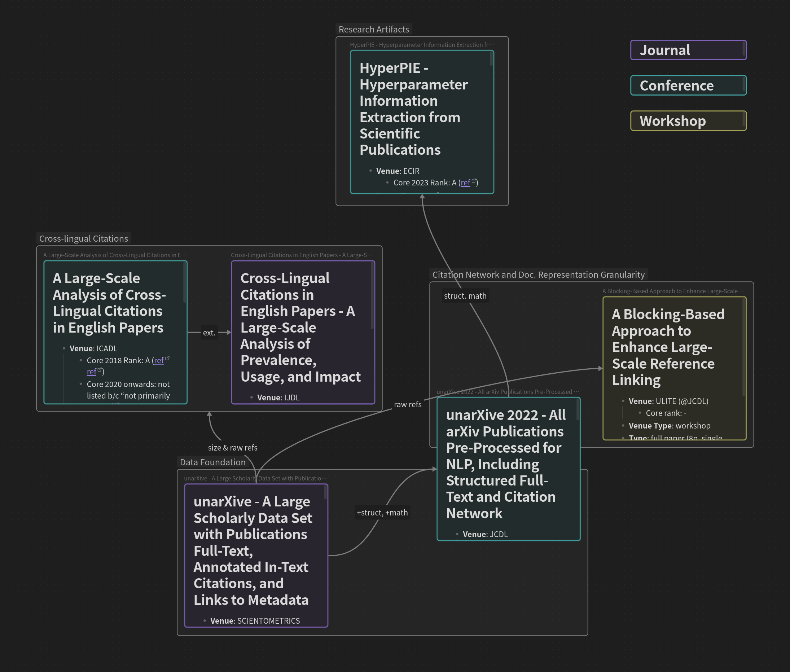This screenshot has width=790, height=672.
Task: Select the 'size & raw refs' edge label
Action: pyautogui.click(x=232, y=448)
